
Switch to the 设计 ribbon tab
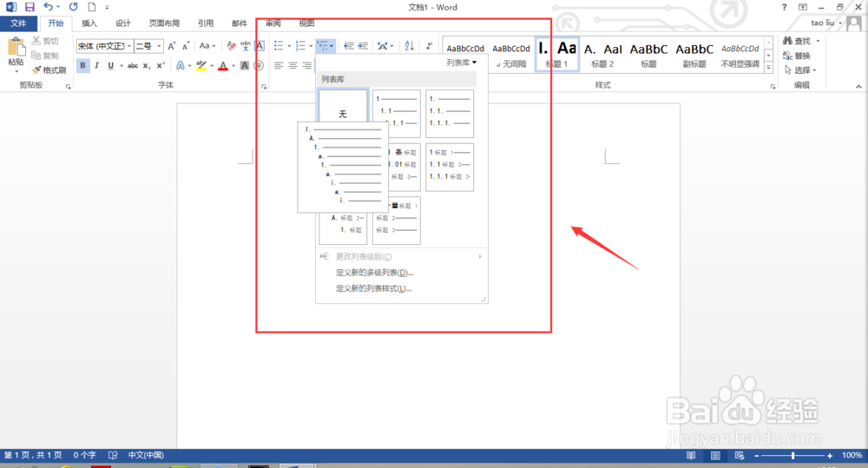123,23
